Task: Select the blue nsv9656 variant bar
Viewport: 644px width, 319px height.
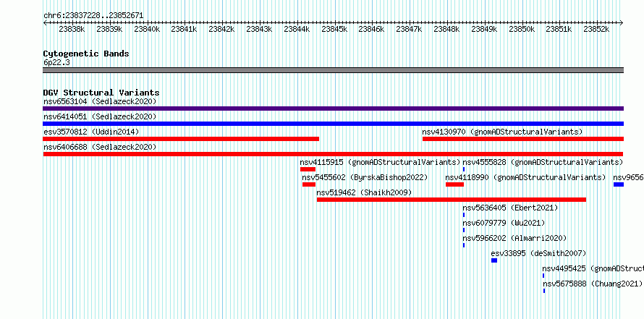Action: click(619, 184)
